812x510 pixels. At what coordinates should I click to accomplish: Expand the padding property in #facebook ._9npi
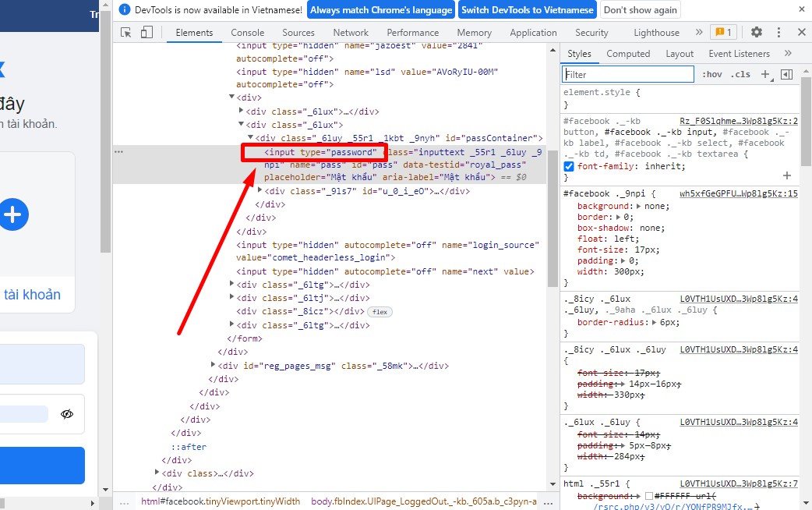pyautogui.click(x=623, y=260)
